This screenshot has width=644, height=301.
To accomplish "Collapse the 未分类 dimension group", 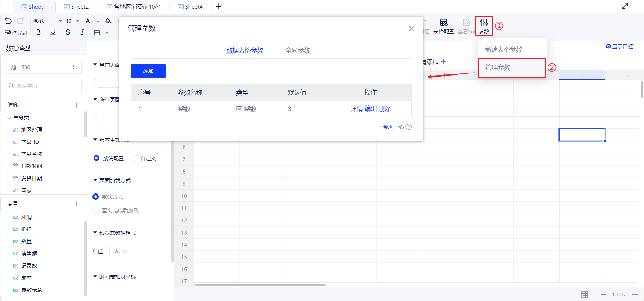I will [x=9, y=118].
